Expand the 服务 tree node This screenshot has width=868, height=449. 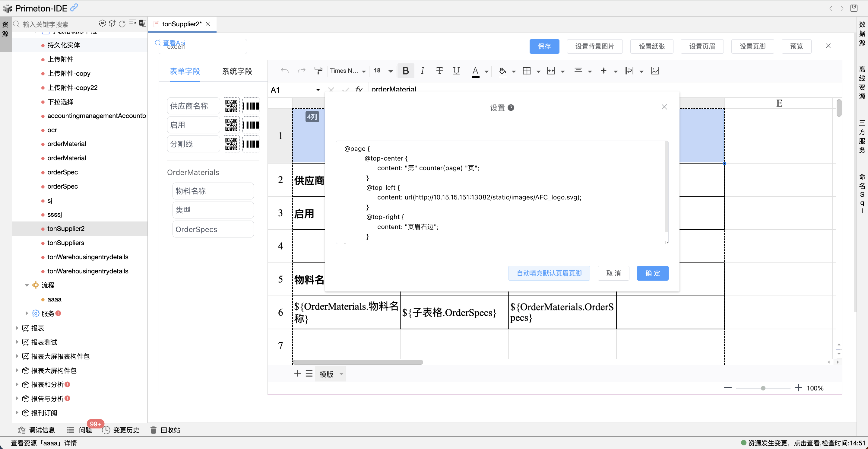[27, 313]
